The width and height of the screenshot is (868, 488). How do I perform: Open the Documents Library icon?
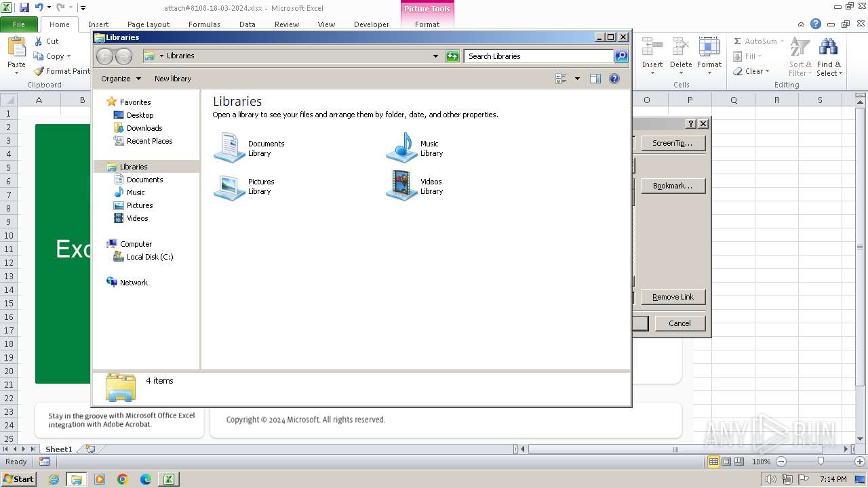click(x=229, y=148)
